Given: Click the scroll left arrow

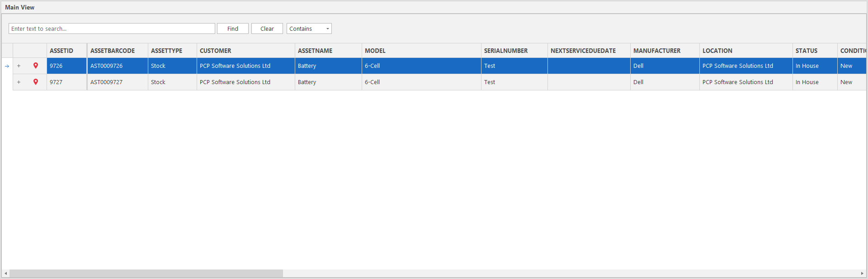Looking at the screenshot, I should [x=5, y=274].
